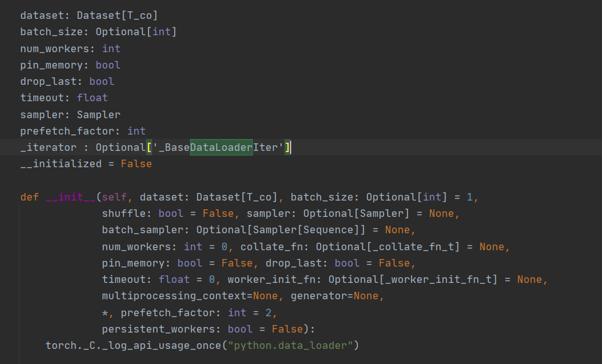602x364 pixels.
Task: Click the '__init__' method name
Action: pos(70,197)
